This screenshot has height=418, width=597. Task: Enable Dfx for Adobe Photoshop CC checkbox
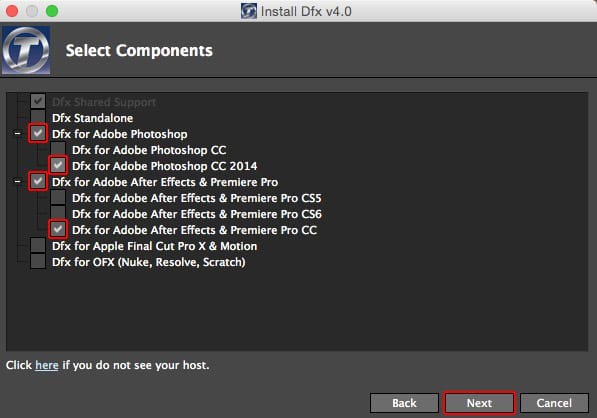click(58, 149)
